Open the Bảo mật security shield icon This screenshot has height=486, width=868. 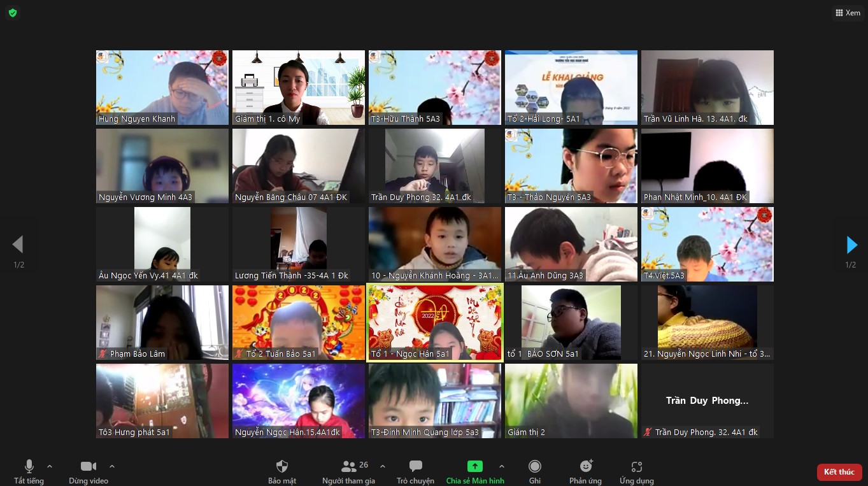coord(281,467)
